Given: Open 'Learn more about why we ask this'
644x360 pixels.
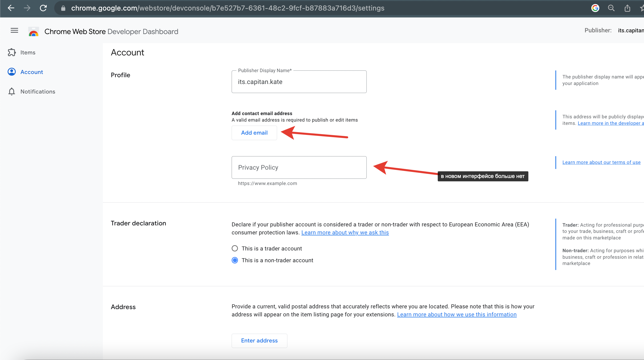Looking at the screenshot, I should tap(345, 232).
